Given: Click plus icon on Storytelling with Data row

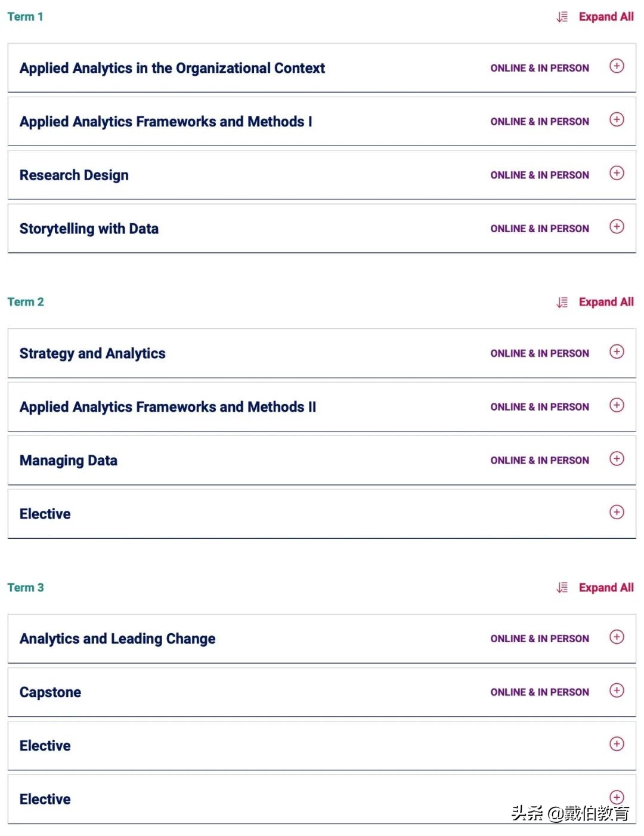Looking at the screenshot, I should (617, 227).
